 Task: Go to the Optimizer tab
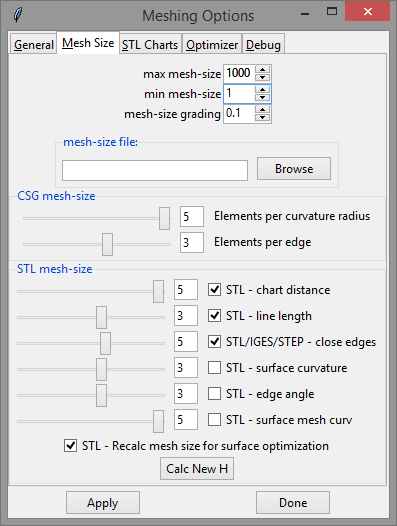coord(212,45)
